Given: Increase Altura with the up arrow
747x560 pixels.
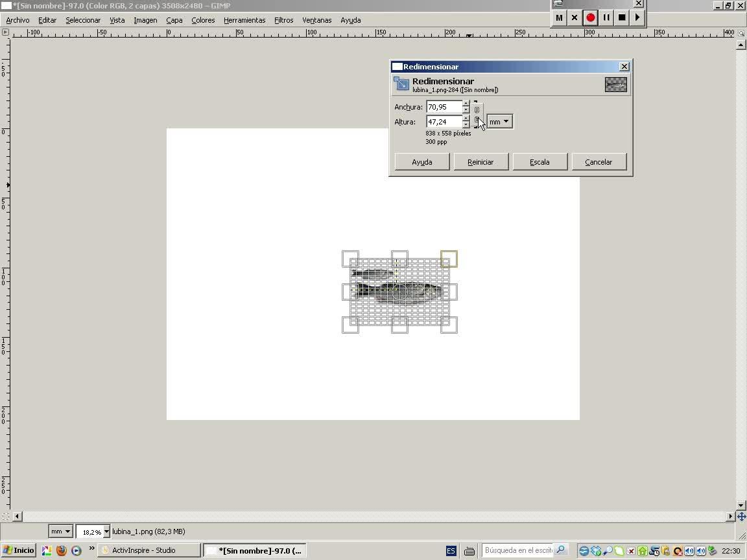Looking at the screenshot, I should [466, 119].
